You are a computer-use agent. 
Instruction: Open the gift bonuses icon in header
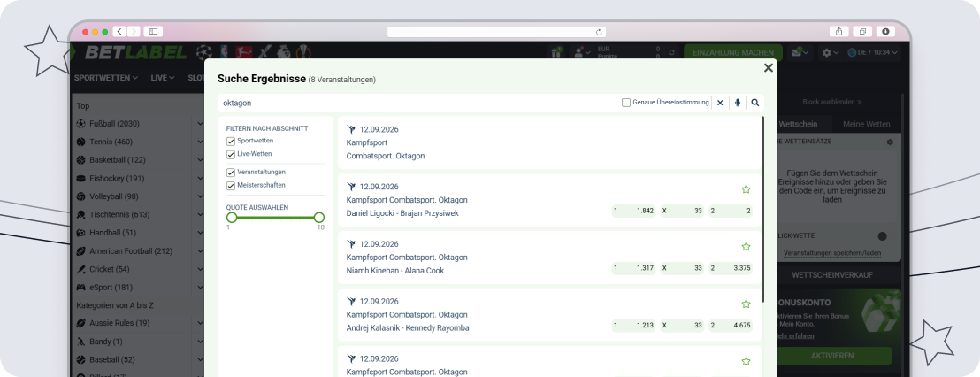click(x=556, y=52)
